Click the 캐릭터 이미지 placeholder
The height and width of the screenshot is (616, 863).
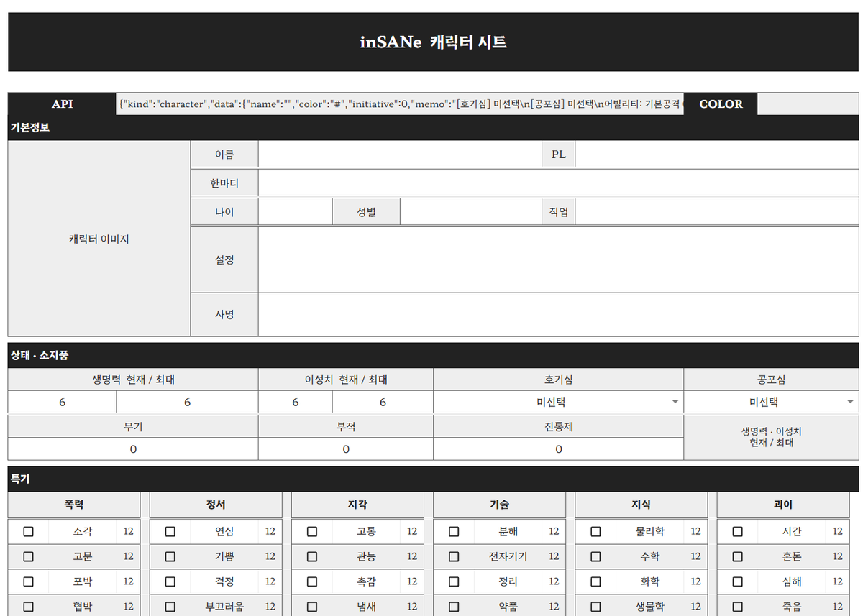click(x=99, y=239)
